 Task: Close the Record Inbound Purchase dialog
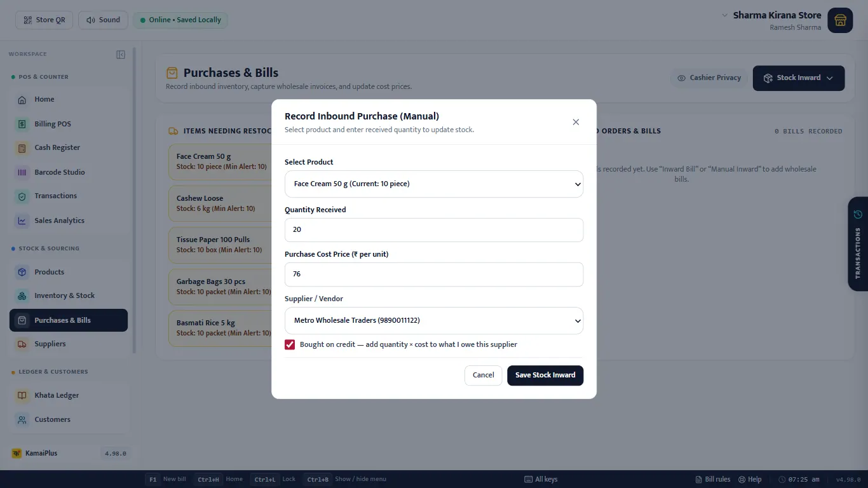click(x=576, y=122)
